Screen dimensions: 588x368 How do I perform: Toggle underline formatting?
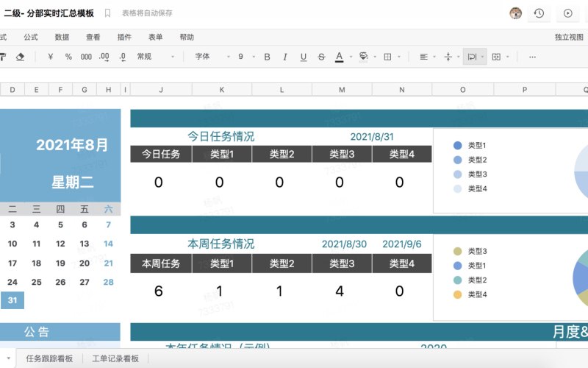tap(304, 57)
